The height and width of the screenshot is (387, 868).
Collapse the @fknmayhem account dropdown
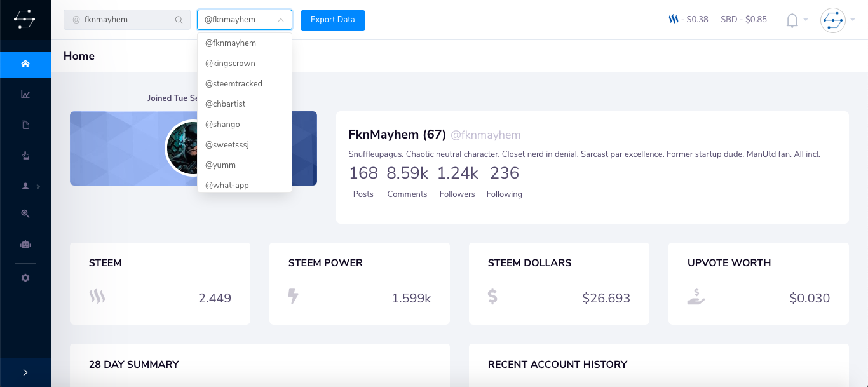245,20
